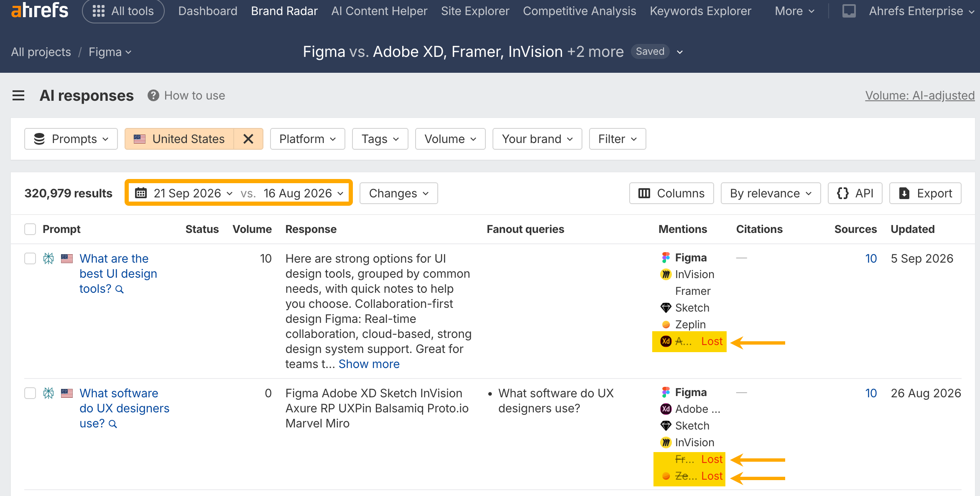The height and width of the screenshot is (496, 980).
Task: Click the Ahrefs logo
Action: point(39,10)
